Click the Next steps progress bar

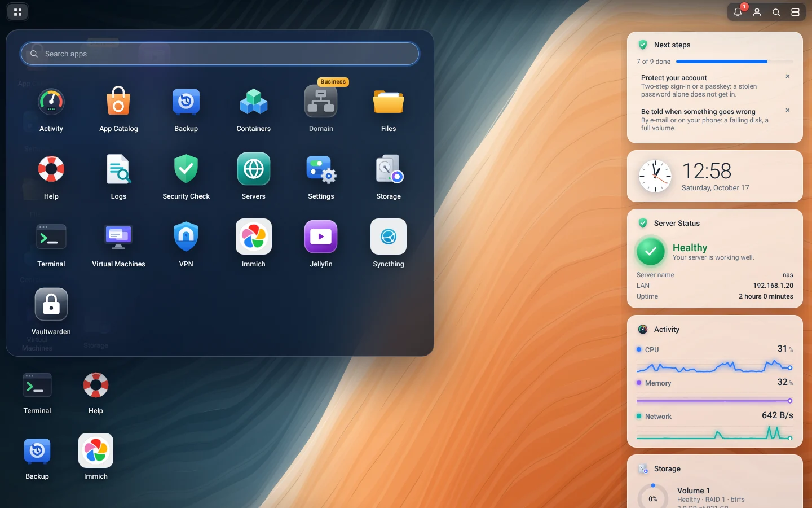click(735, 62)
